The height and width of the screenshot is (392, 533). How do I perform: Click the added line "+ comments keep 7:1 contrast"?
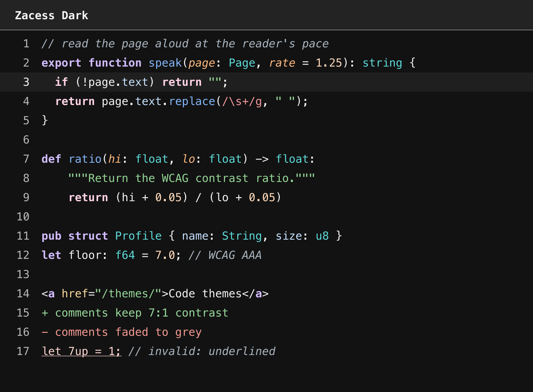click(x=135, y=313)
